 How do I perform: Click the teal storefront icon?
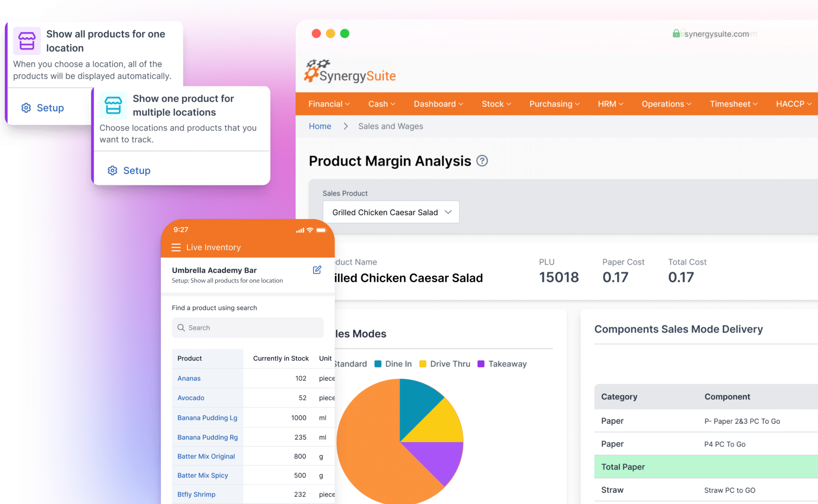click(113, 105)
